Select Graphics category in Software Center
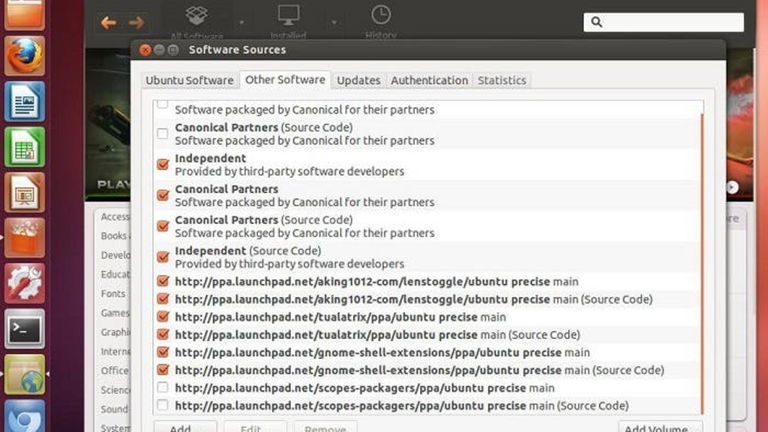This screenshot has height=432, width=768. click(x=115, y=332)
